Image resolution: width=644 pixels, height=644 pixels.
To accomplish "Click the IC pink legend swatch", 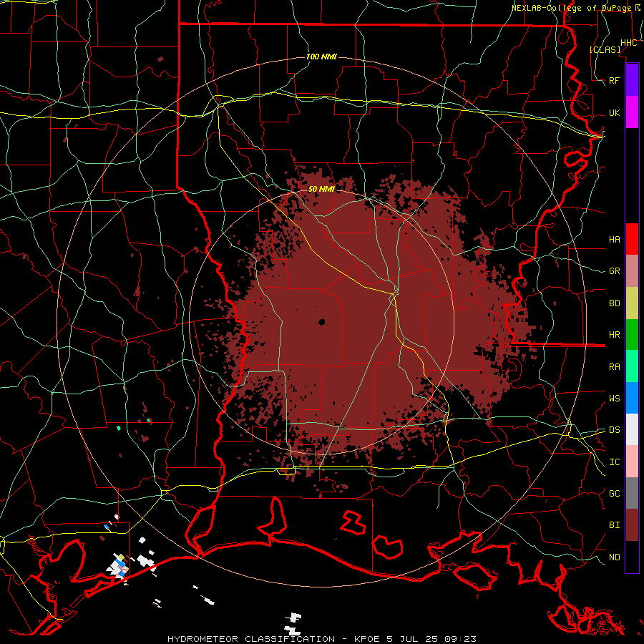I will [632, 462].
